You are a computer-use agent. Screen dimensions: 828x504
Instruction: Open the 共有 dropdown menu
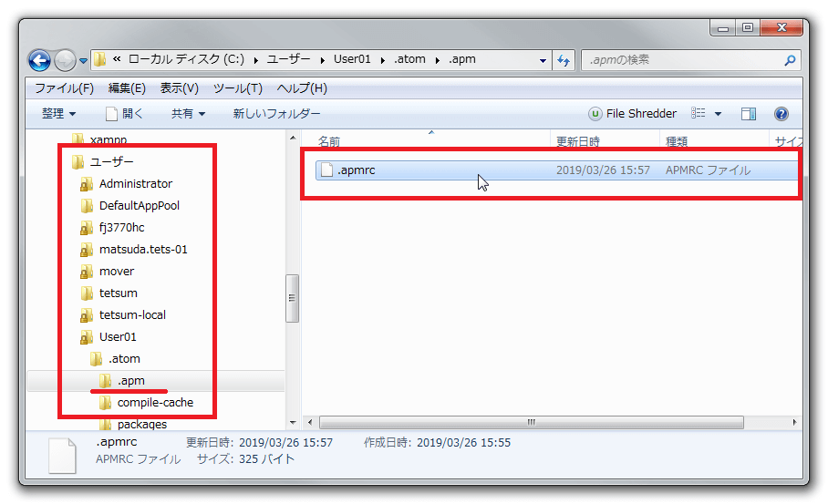click(x=188, y=114)
